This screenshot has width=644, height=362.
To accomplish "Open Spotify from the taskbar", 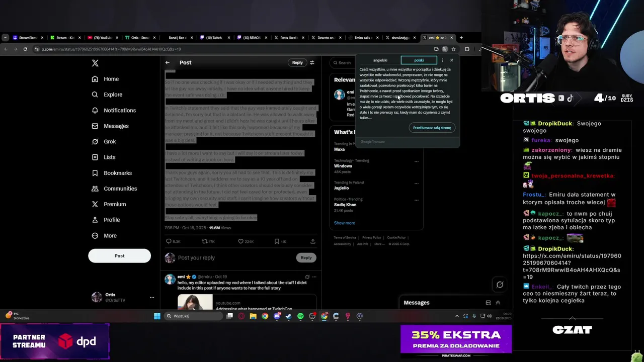I will coord(300,316).
